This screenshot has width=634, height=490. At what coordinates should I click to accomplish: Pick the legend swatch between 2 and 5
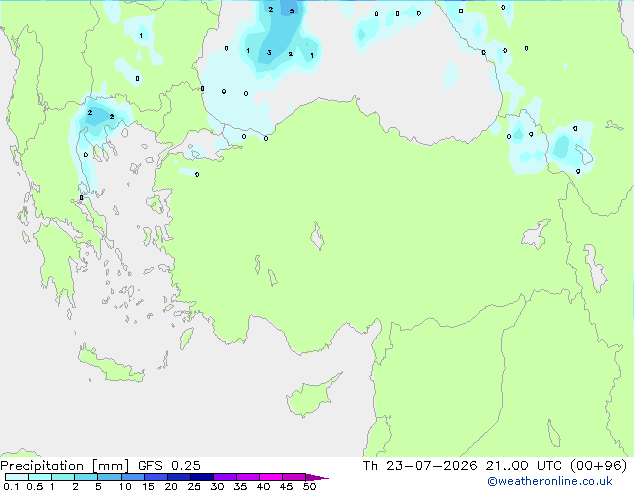coord(86,477)
